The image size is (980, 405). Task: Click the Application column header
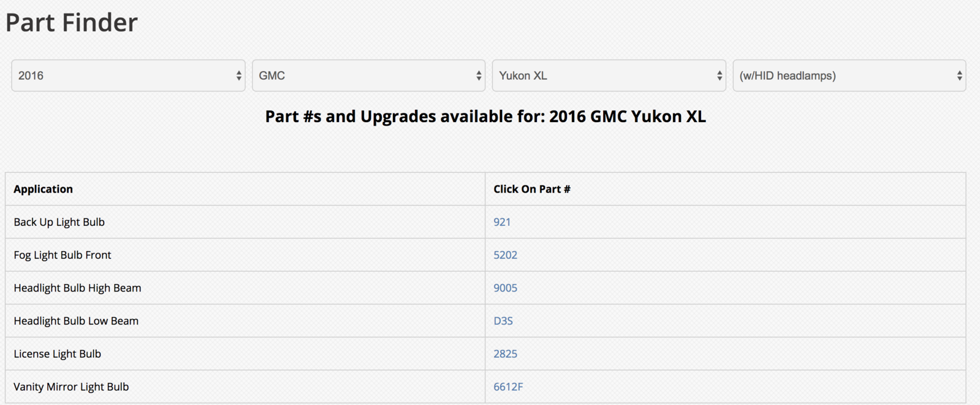43,189
